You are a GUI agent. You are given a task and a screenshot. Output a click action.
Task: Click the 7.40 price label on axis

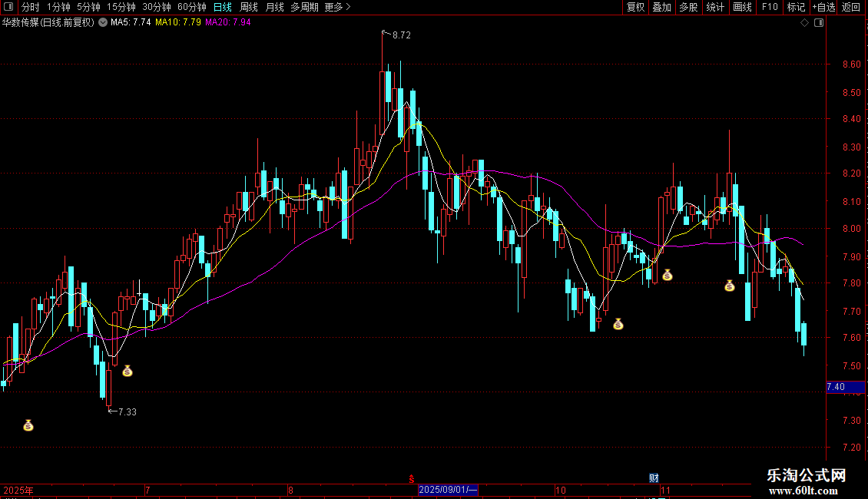coord(836,387)
